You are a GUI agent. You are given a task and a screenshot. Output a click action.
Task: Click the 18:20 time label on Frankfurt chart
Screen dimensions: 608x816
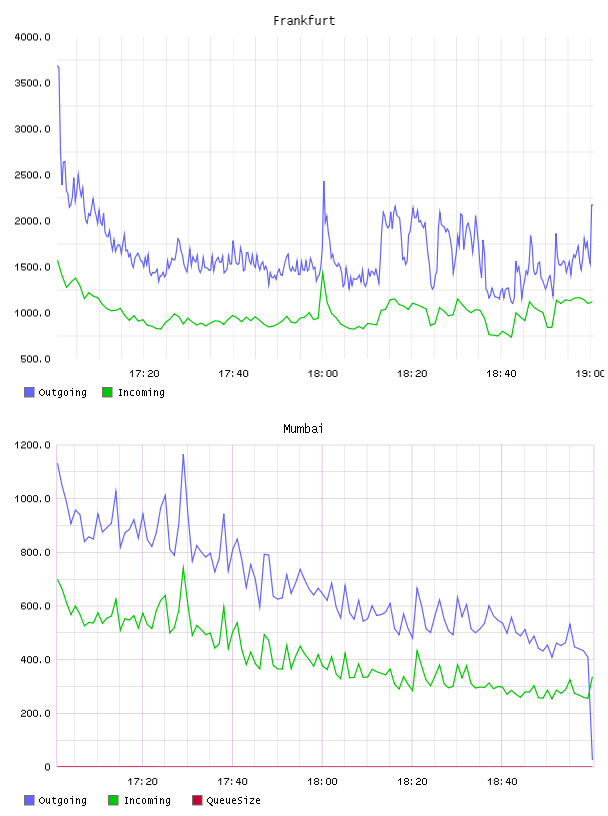(x=412, y=374)
